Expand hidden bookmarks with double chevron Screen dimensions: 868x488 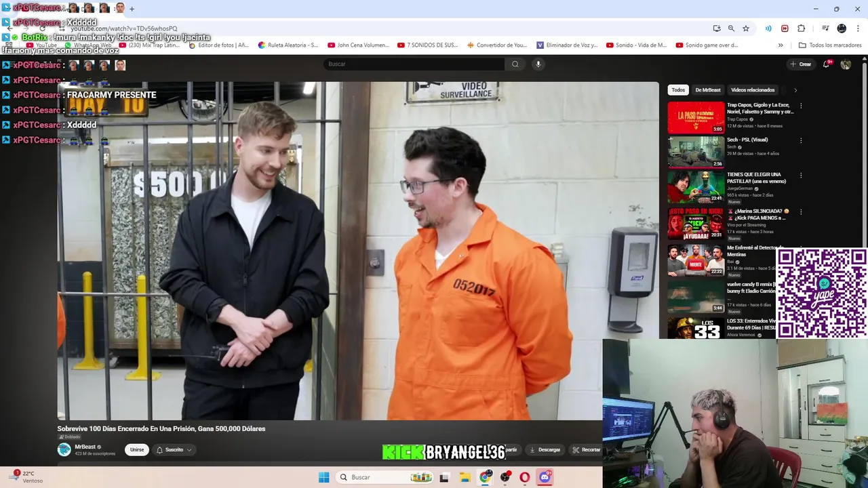(x=781, y=45)
